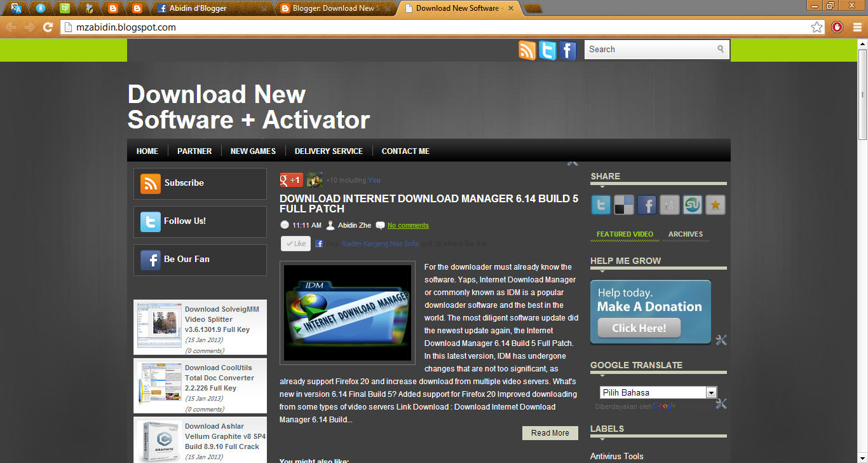Share the post via StumbleUpon icon
The image size is (868, 463).
[x=692, y=205]
